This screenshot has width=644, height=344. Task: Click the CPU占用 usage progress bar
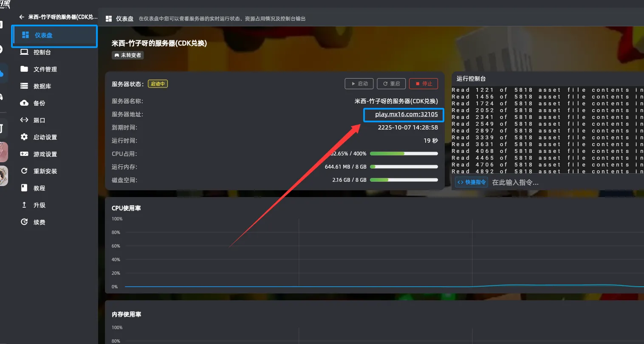404,154
